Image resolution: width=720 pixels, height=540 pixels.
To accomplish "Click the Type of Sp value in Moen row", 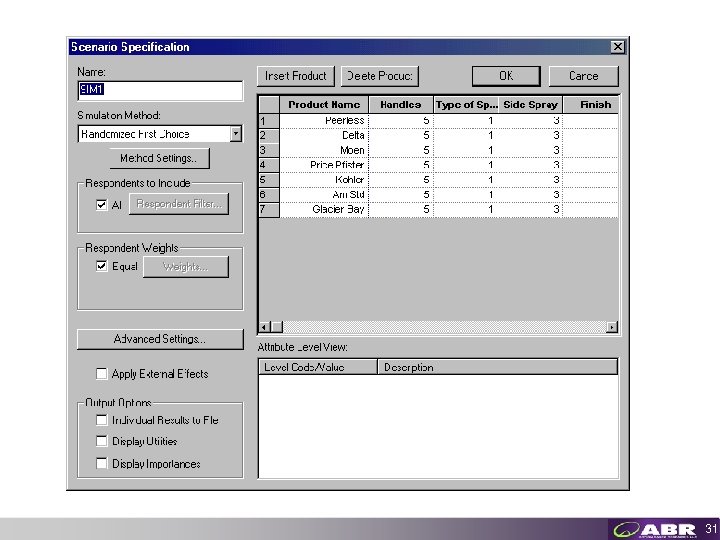I will coord(466,150).
